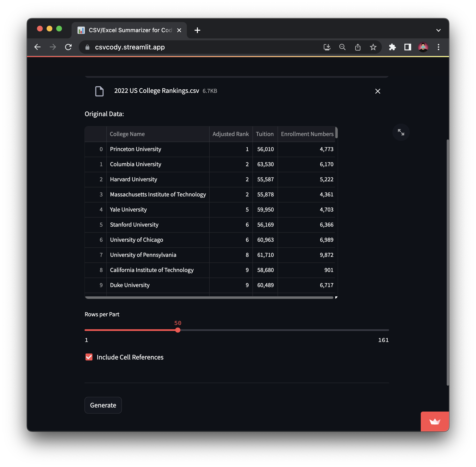Image resolution: width=476 pixels, height=467 pixels.
Task: Sort by the Tuition column header
Action: 264,134
